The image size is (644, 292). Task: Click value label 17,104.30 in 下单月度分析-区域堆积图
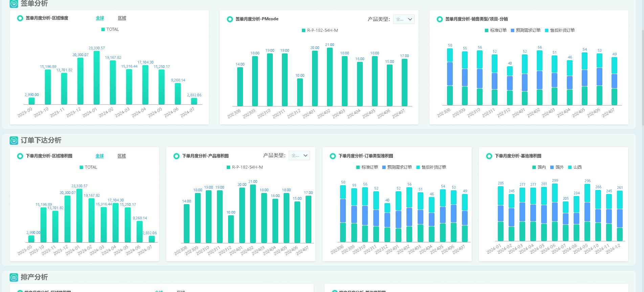tap(116, 200)
